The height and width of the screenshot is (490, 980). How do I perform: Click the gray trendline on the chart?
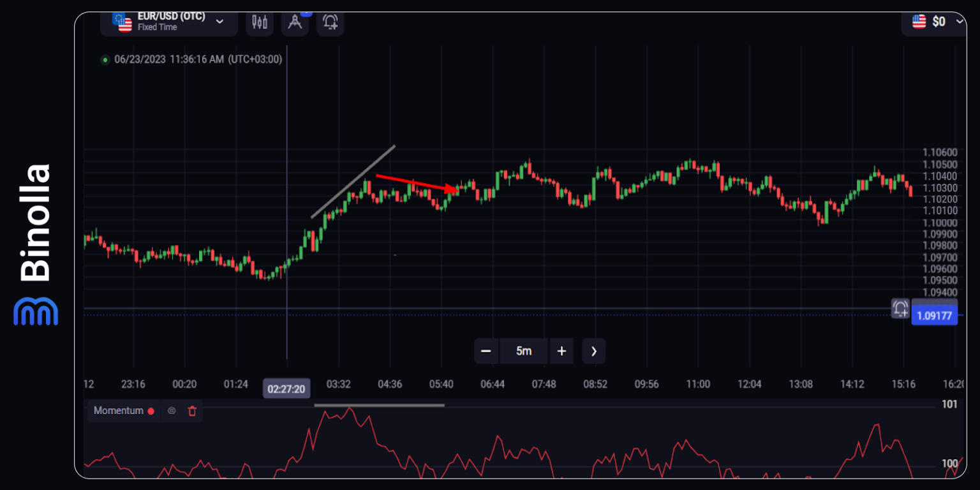[353, 182]
